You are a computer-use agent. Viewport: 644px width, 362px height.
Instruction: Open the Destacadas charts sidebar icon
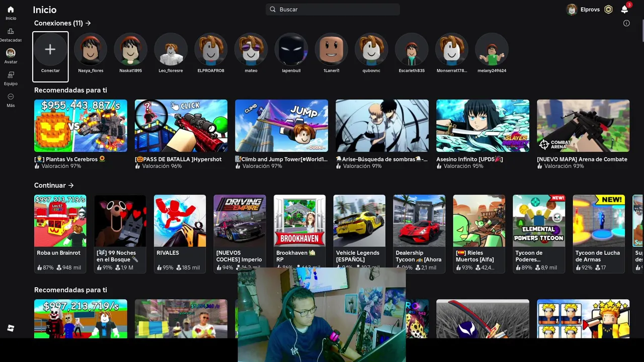pyautogui.click(x=11, y=31)
